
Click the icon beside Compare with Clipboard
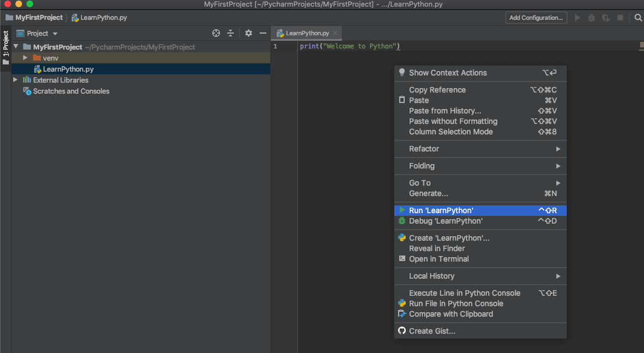pyautogui.click(x=402, y=314)
